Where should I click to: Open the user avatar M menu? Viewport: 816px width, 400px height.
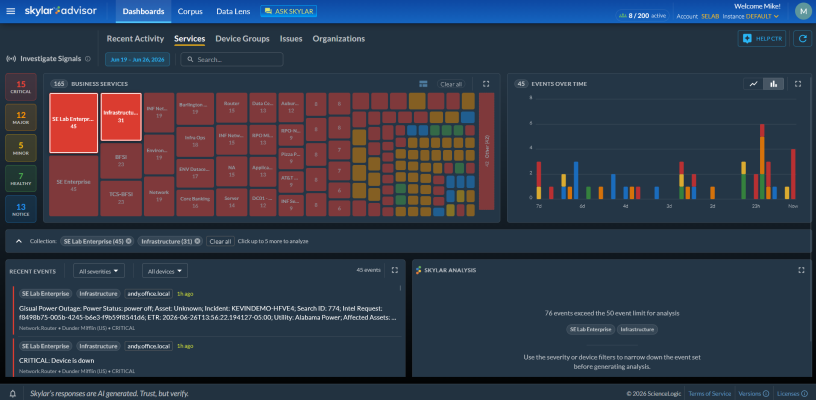[x=803, y=11]
